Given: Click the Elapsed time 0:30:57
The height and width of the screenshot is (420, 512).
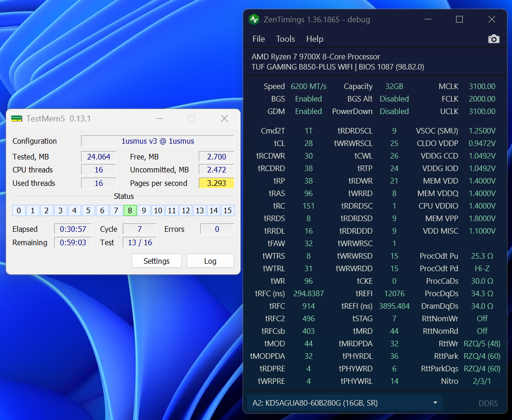Looking at the screenshot, I should 73,229.
